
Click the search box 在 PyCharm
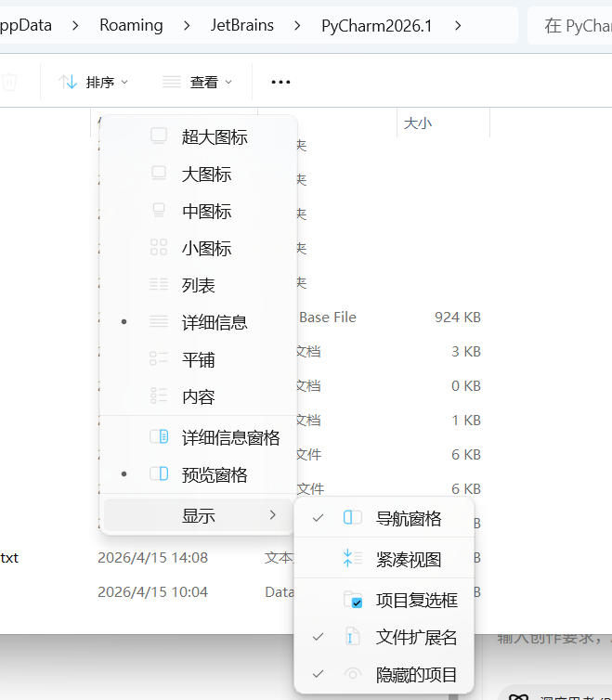pyautogui.click(x=570, y=25)
